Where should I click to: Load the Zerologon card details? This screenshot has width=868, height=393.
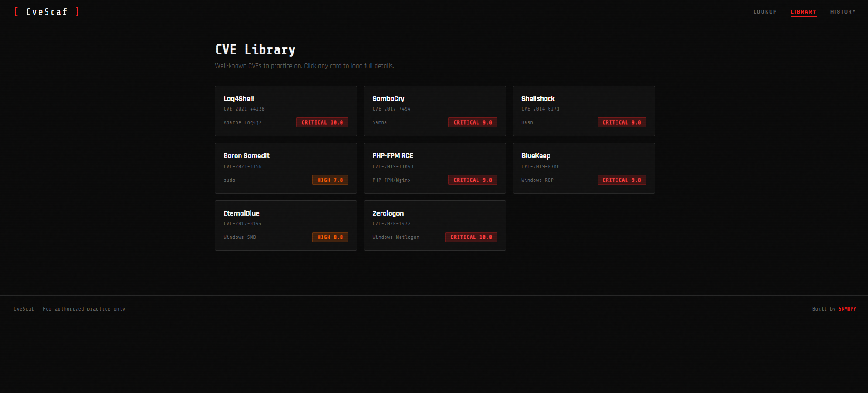[x=434, y=225]
